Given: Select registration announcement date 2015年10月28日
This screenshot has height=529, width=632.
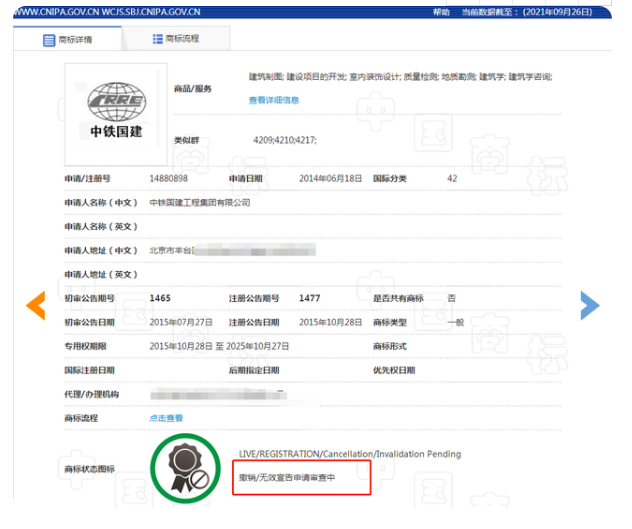Looking at the screenshot, I should tap(330, 323).
